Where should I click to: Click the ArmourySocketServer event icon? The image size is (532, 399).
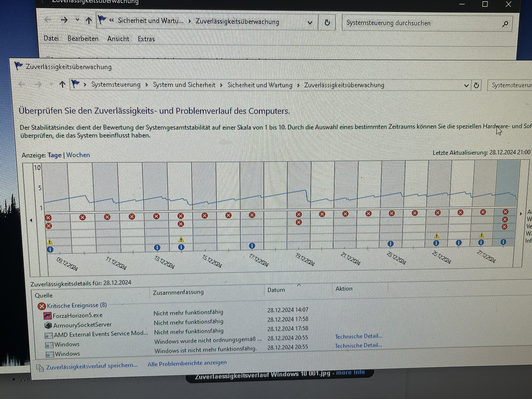tap(48, 325)
